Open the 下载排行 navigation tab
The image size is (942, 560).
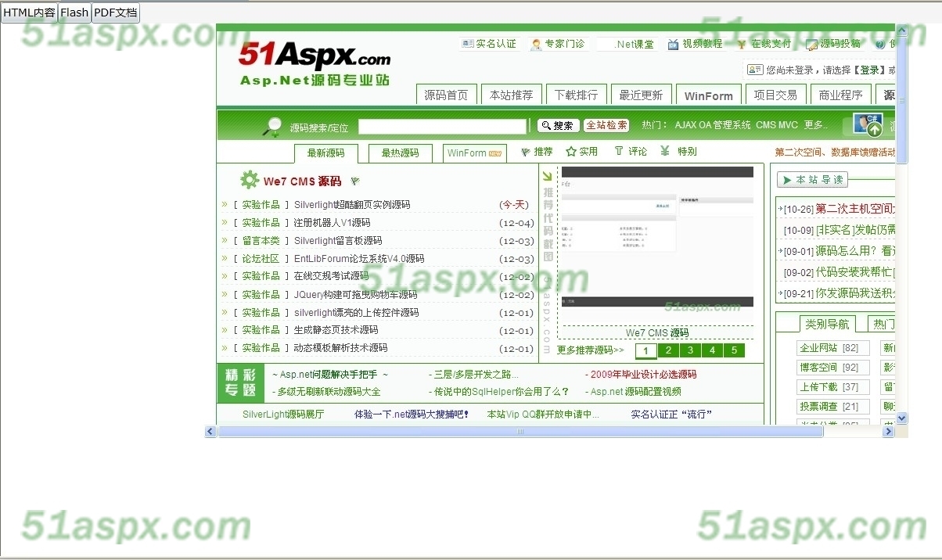coord(576,95)
